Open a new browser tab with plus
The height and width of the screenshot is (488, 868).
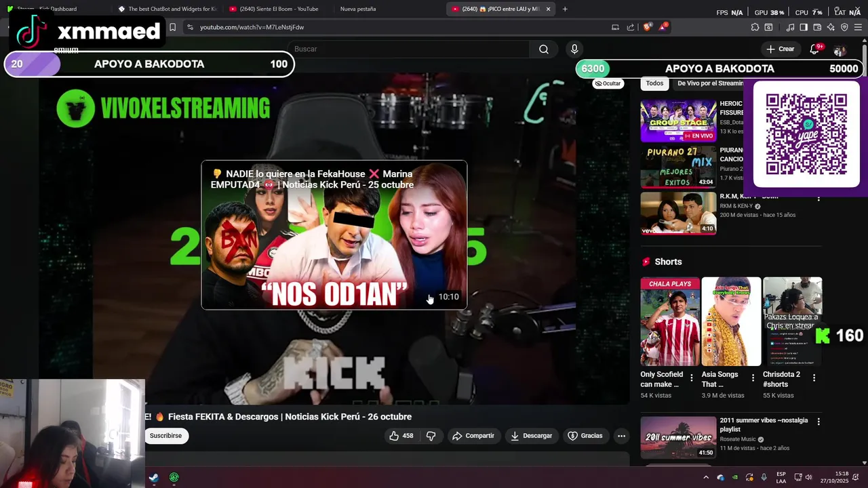[565, 9]
